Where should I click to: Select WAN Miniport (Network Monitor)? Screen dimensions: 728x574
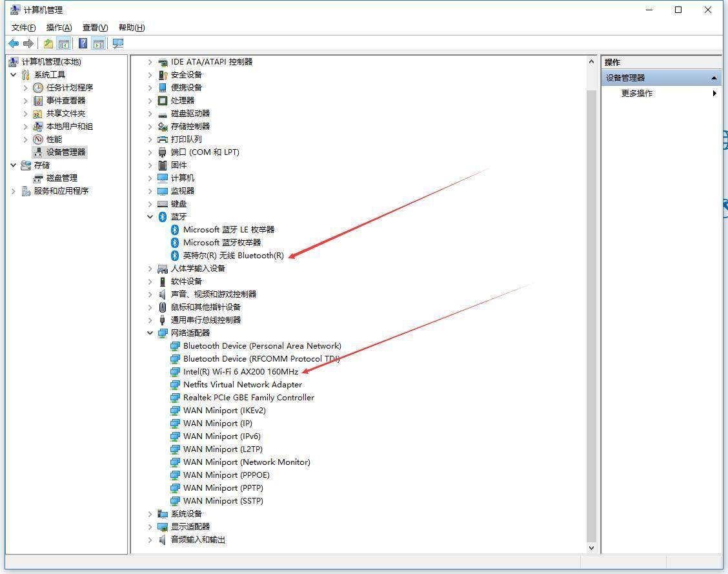[247, 462]
